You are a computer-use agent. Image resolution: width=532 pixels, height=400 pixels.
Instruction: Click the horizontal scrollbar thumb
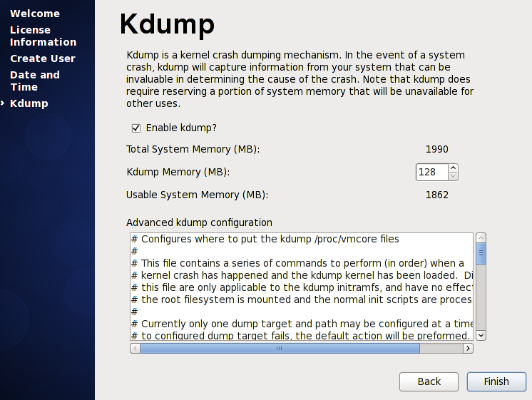coord(280,349)
